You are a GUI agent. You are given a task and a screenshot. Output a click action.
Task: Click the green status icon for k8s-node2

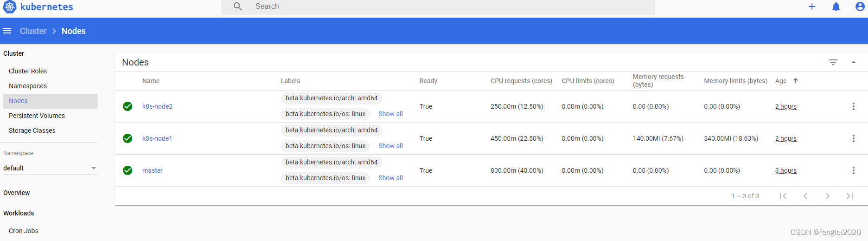point(128,106)
